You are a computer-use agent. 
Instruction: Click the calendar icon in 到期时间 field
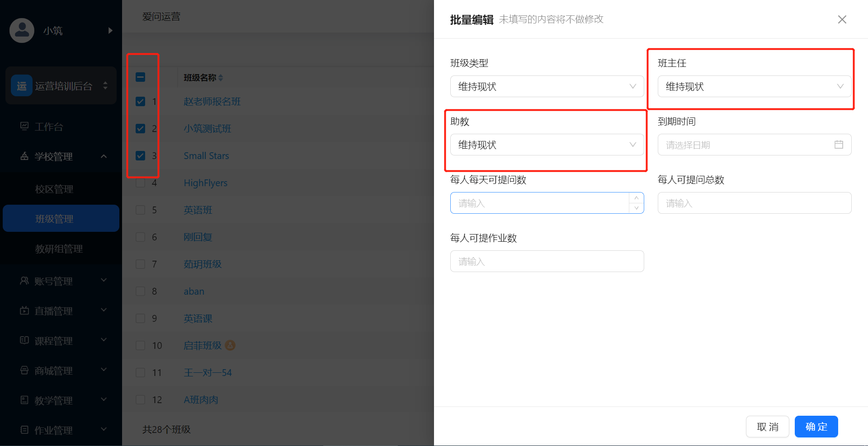coord(839,145)
